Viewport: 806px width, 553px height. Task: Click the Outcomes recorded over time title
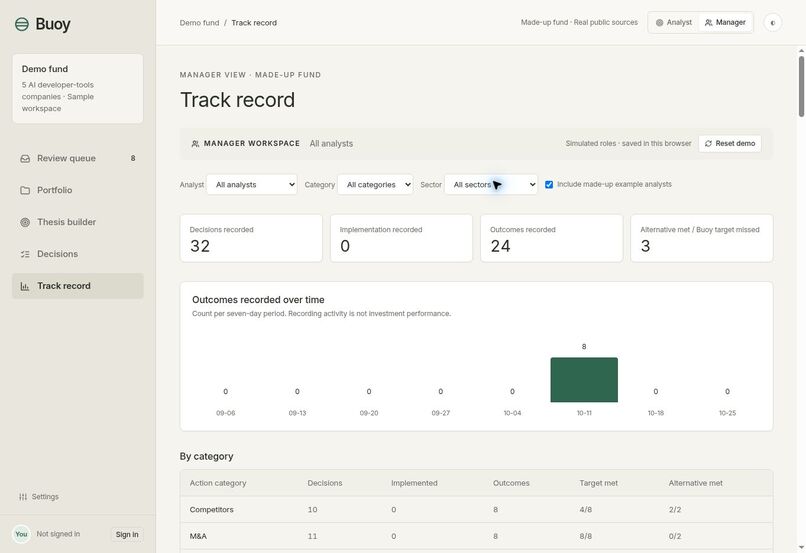pyautogui.click(x=258, y=300)
